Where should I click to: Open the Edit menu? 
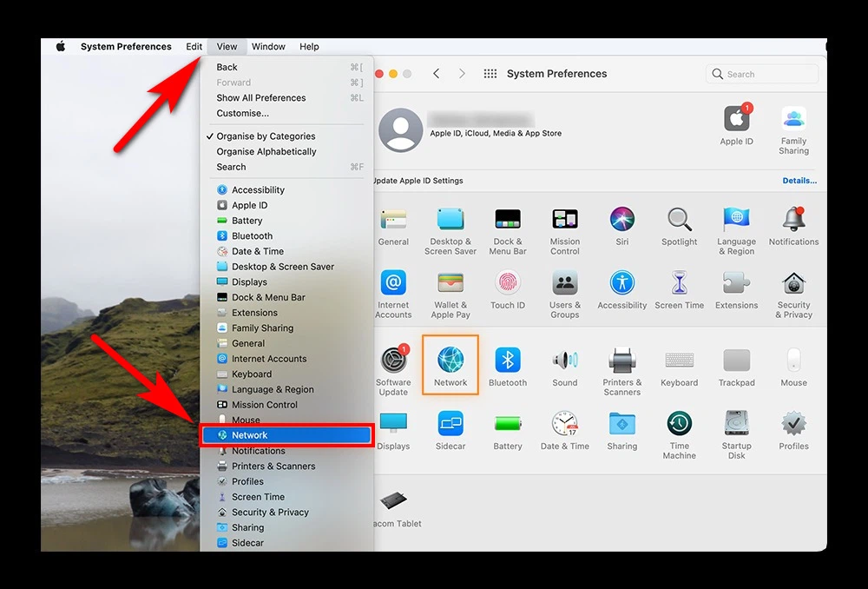(194, 47)
